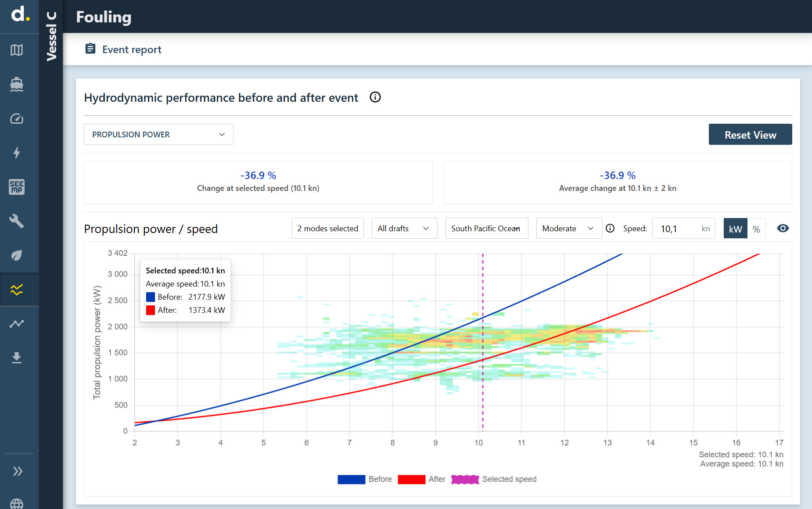Viewport: 812px width, 509px height.
Task: Toggle After series in chart legend
Action: 421,479
